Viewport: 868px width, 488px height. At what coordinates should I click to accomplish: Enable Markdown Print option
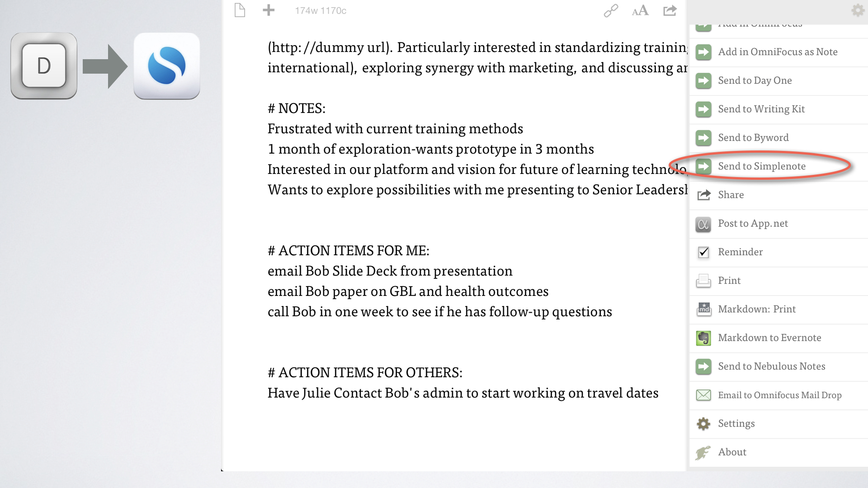point(756,308)
